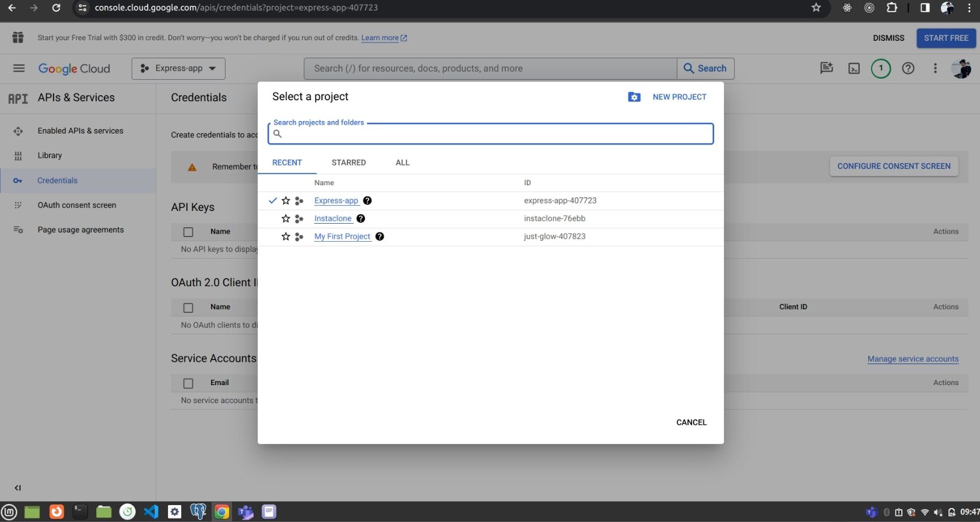Viewport: 980px width, 522px height.
Task: Select the Instaclone project link
Action: tap(333, 218)
